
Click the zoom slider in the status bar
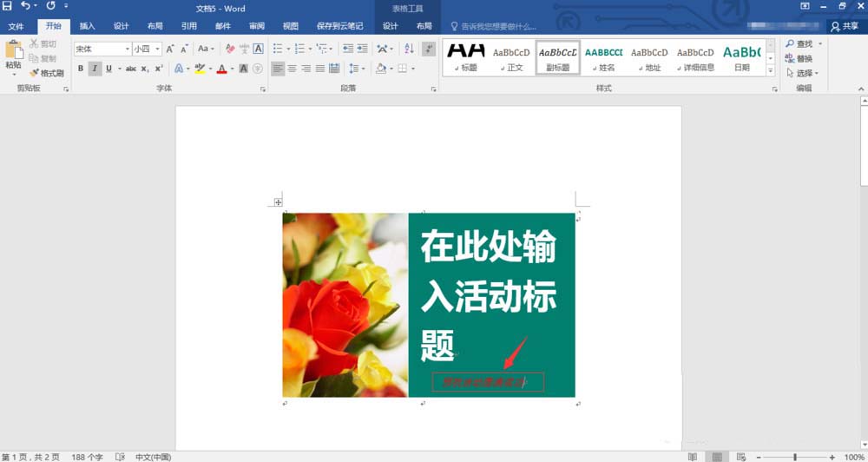[794, 457]
